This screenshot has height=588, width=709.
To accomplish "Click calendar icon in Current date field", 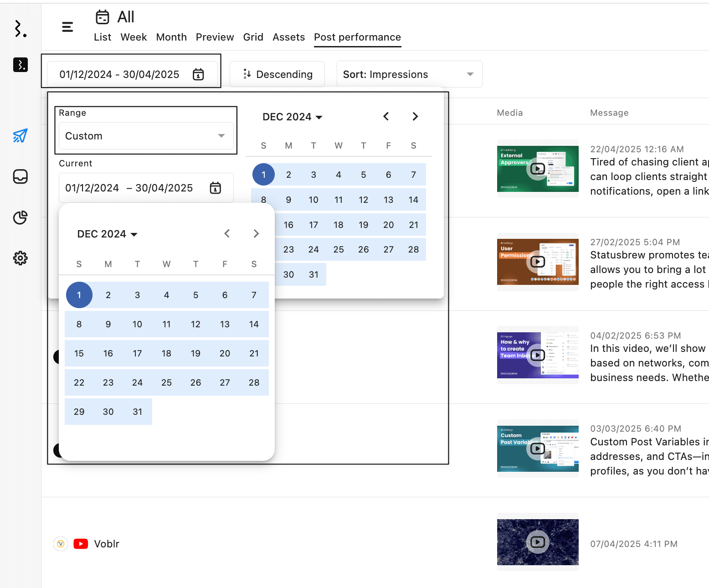I will (x=215, y=188).
